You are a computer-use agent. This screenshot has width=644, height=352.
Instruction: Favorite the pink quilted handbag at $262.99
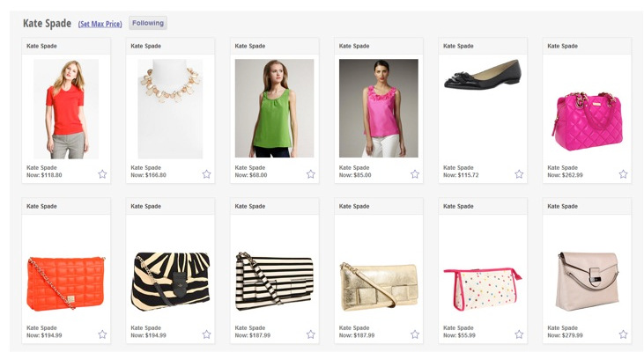pos(624,174)
